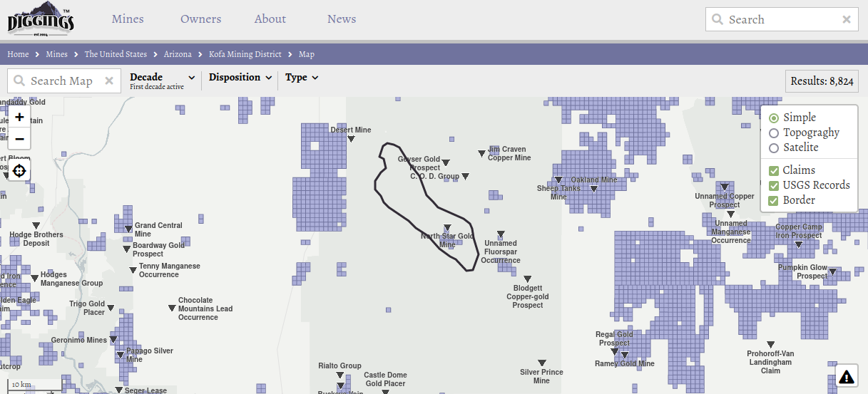
Task: Click the Unnamed Copper Prospect marker
Action: [725, 187]
